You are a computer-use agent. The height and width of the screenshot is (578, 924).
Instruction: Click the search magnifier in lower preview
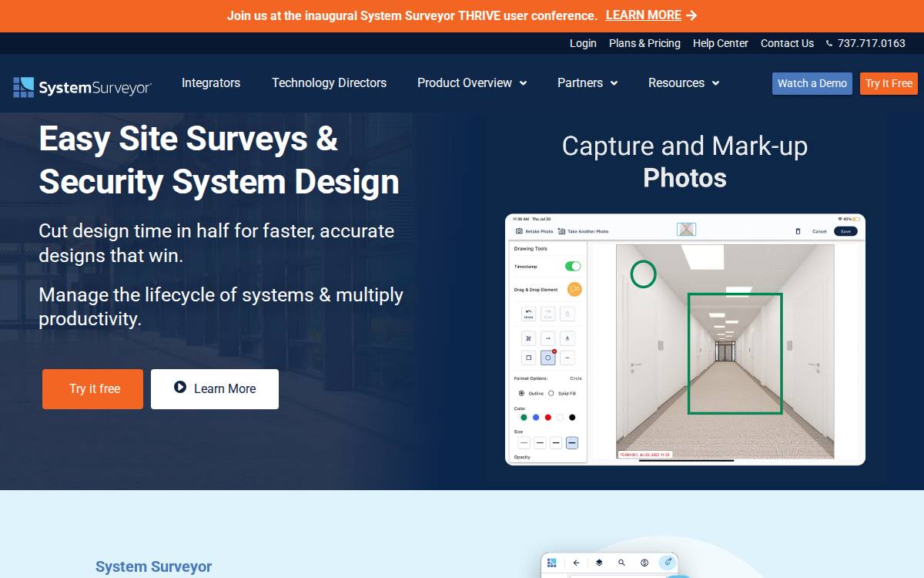[x=621, y=563]
